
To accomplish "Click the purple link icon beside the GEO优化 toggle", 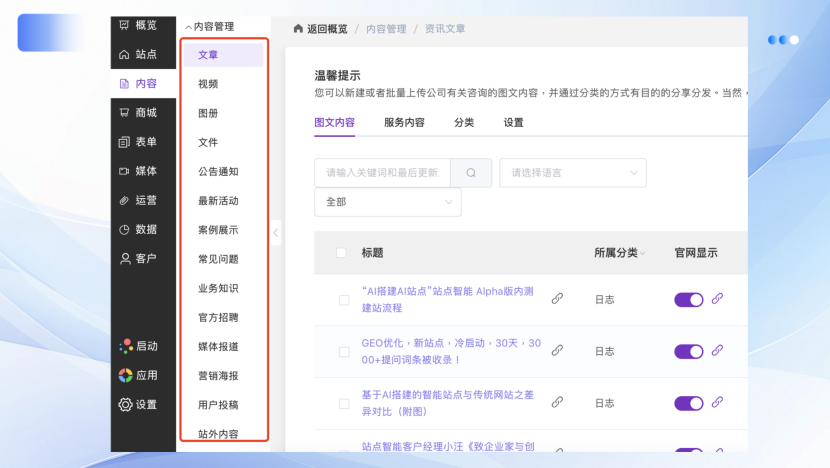I will (x=717, y=351).
